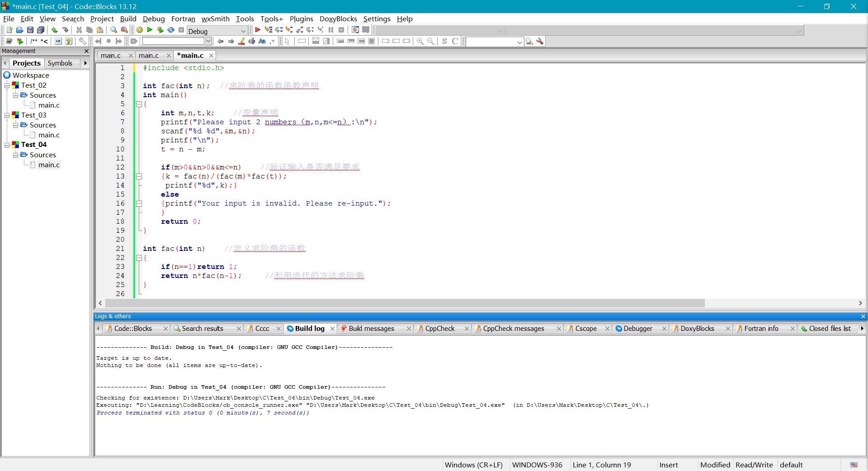
Task: Switch to the Symbols tab
Action: 60,63
